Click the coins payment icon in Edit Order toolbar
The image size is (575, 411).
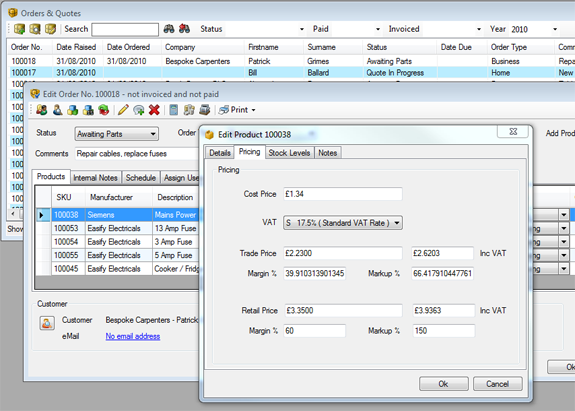(x=189, y=110)
